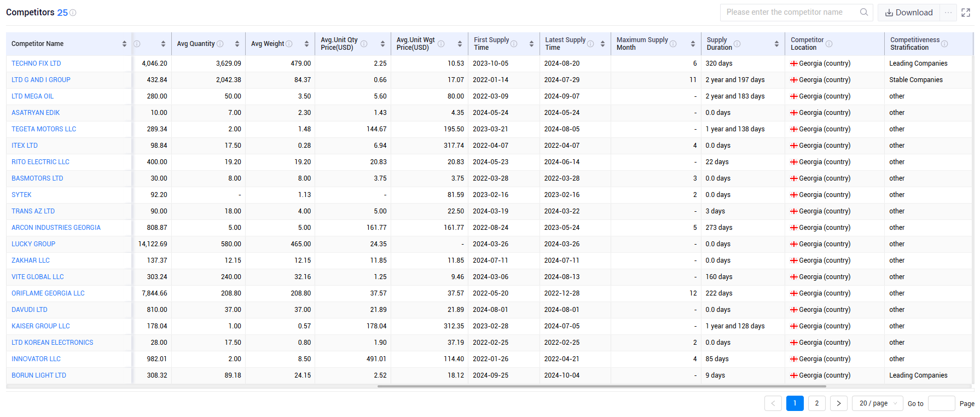Open VITE GLOBAL LLC link

[38, 277]
